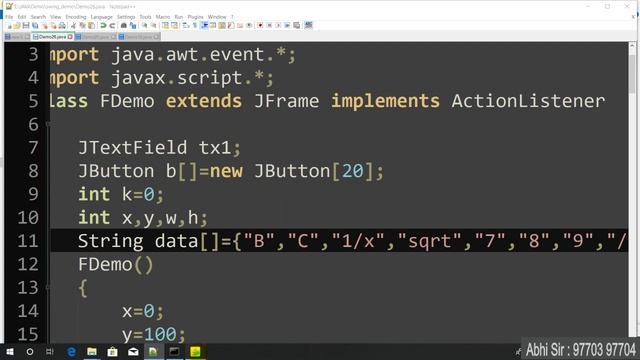Open the Plugins menu
Image resolution: width=640 pixels, height=360 pixels.
pyautogui.click(x=195, y=17)
